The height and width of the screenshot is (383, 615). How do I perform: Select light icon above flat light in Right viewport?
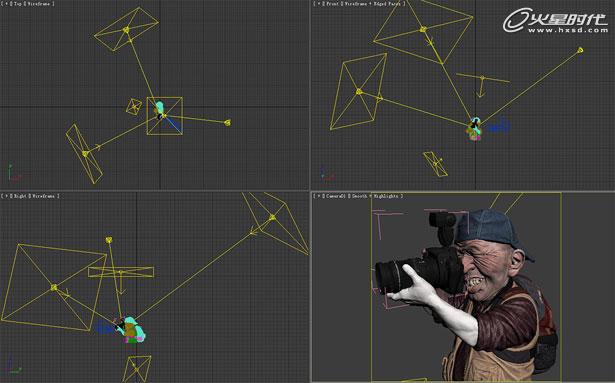click(109, 240)
